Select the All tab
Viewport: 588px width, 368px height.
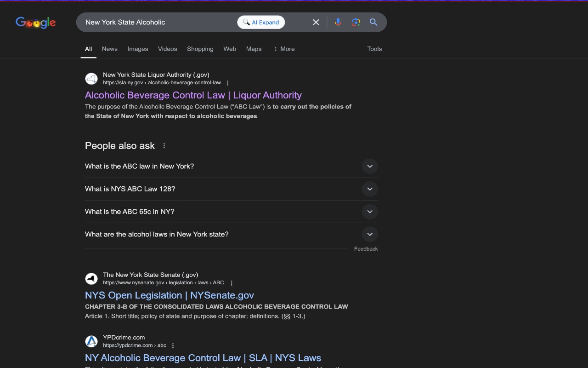[x=88, y=49]
